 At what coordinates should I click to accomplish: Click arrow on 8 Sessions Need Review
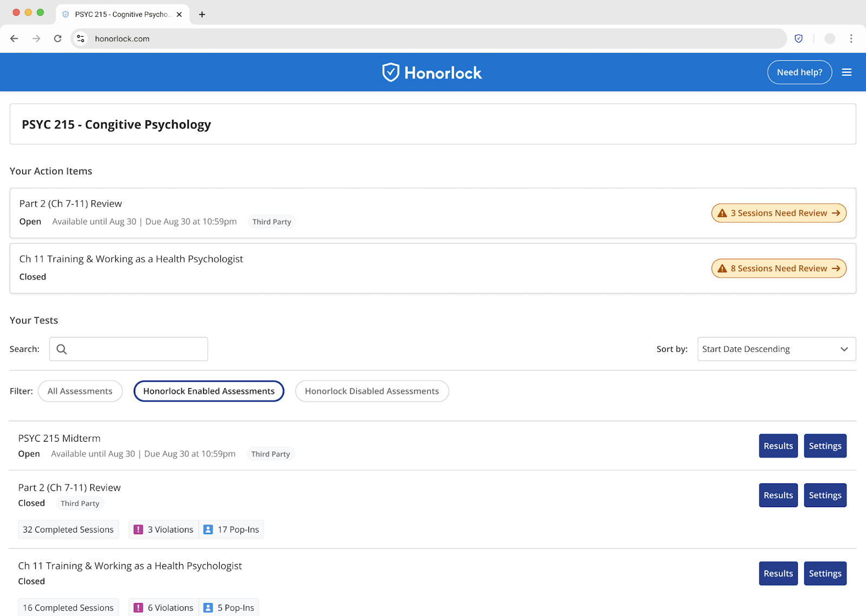(x=836, y=268)
